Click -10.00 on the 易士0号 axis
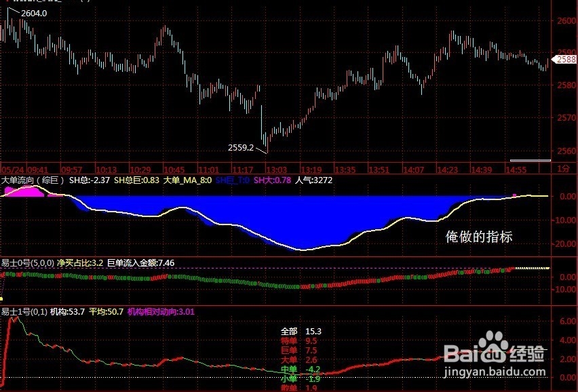This screenshot has width=578, height=392. tap(564, 290)
